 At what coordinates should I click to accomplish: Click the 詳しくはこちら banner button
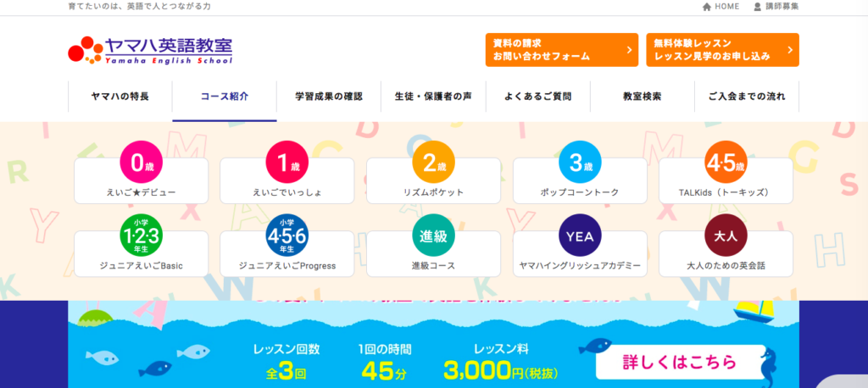pos(680,363)
